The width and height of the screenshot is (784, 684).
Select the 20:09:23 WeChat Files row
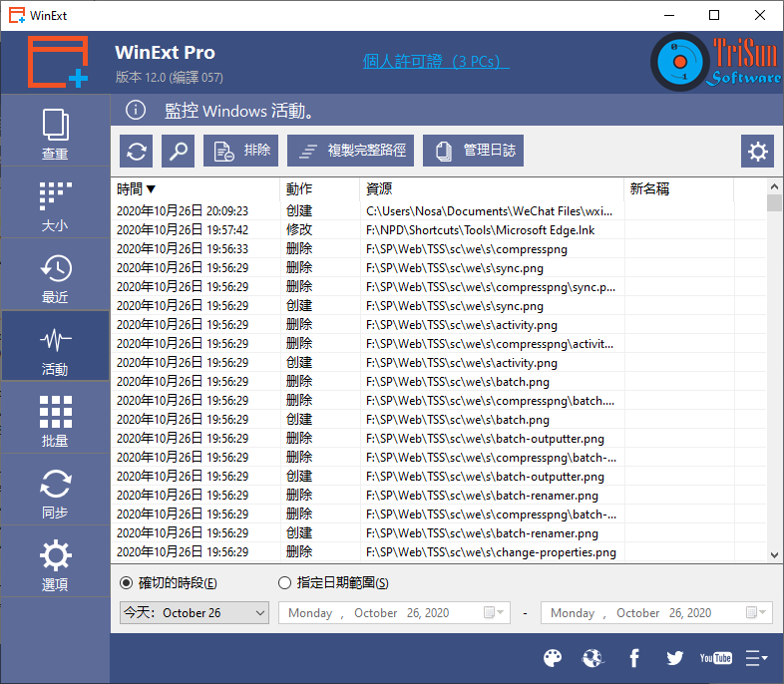[x=439, y=210]
